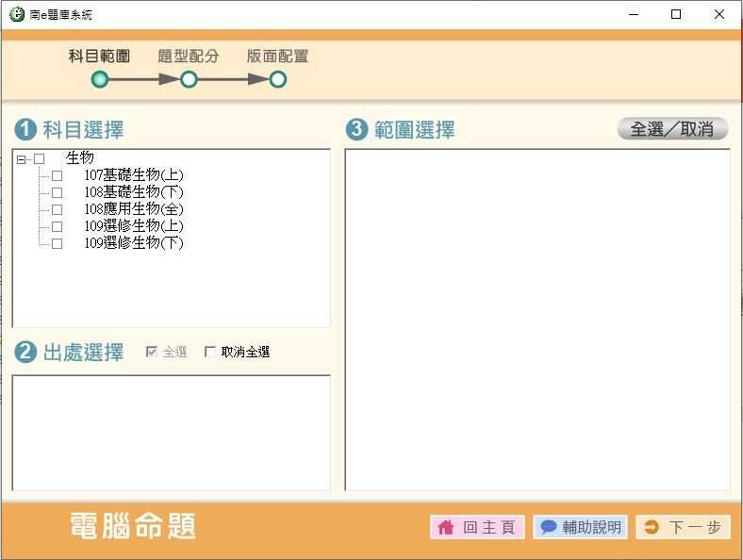Proceed with 下一步 button
The height and width of the screenshot is (560, 743).
684,527
